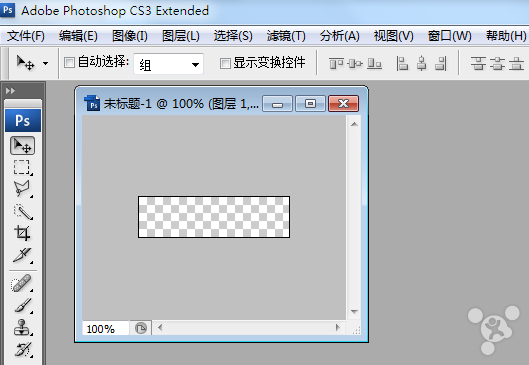The height and width of the screenshot is (365, 529).
Task: Distribute top edges of layers
Action: point(478,63)
